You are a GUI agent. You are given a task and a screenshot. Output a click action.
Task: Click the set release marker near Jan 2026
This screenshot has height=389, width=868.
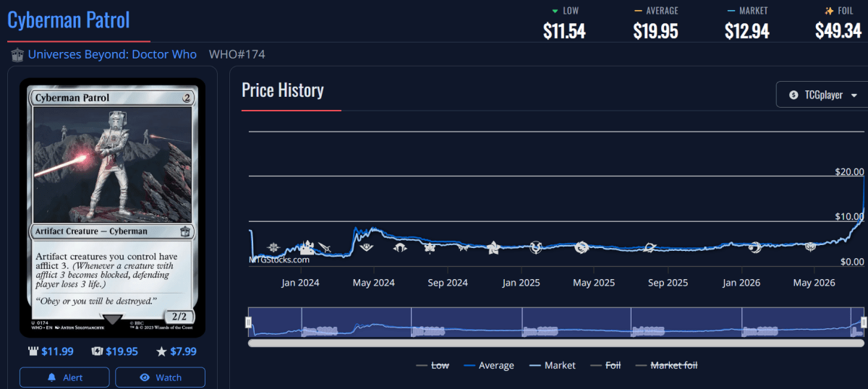coord(755,247)
